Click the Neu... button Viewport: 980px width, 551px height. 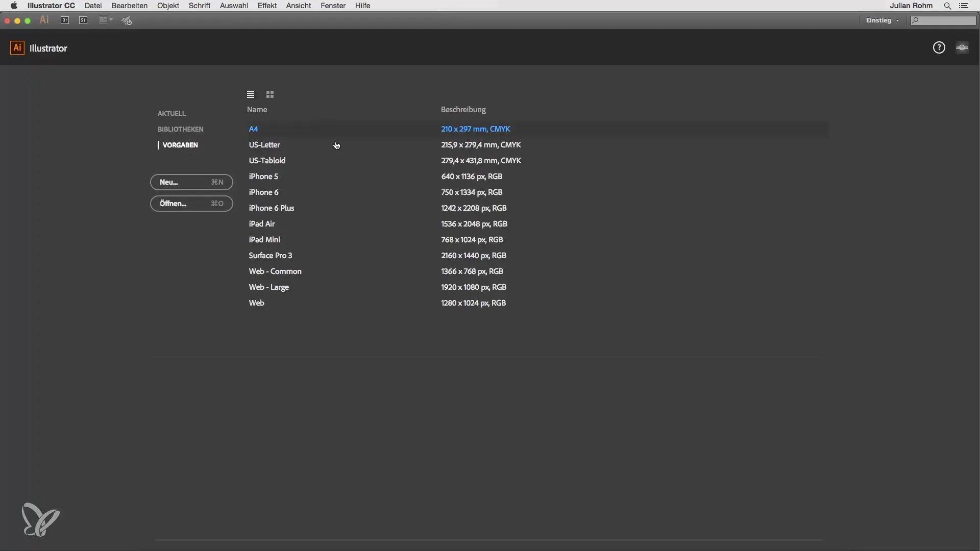191,182
